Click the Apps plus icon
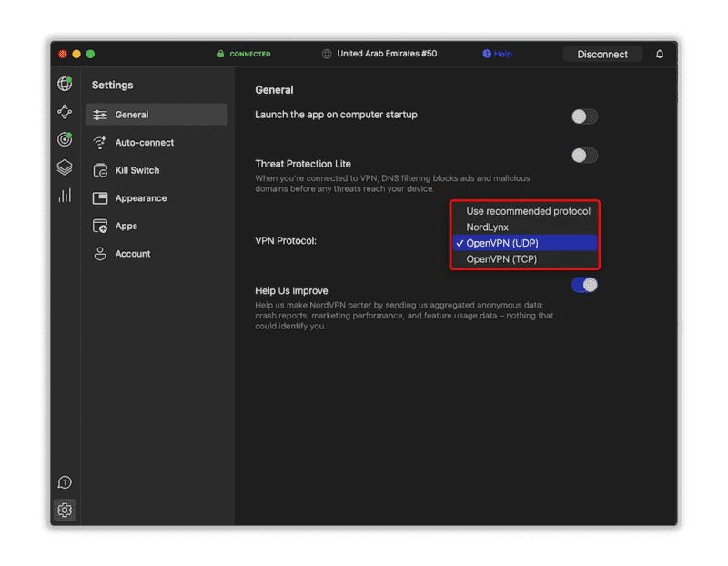Image resolution: width=728 pixels, height=566 pixels. pyautogui.click(x=100, y=226)
